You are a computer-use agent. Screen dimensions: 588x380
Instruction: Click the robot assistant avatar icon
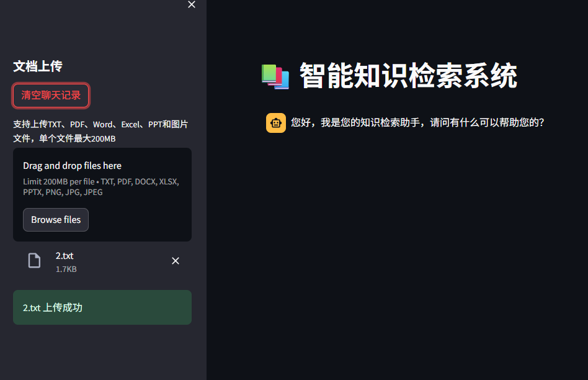point(276,123)
